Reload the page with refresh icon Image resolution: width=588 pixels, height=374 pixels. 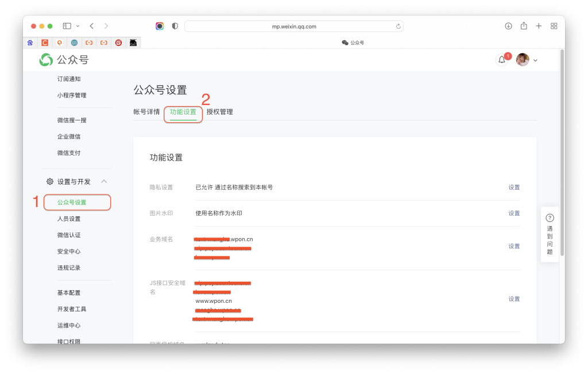tap(398, 26)
